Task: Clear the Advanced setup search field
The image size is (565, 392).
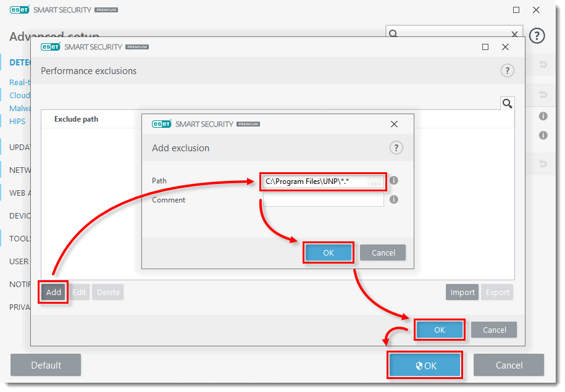Action: pos(514,34)
